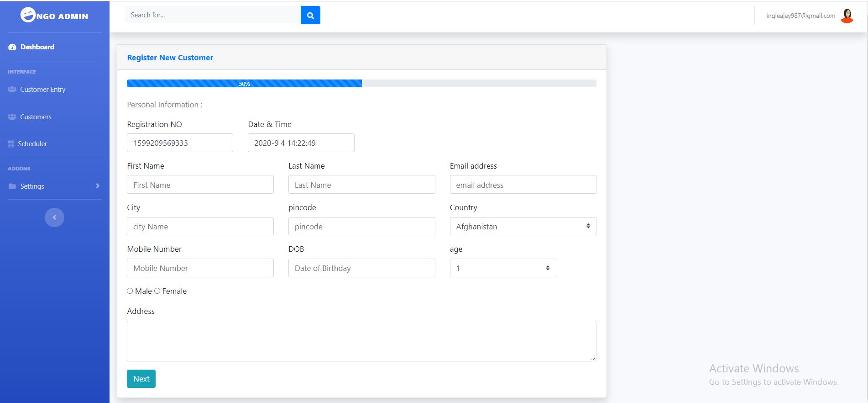Image resolution: width=868 pixels, height=403 pixels.
Task: Open Customer Entry in the sidebar
Action: point(42,90)
